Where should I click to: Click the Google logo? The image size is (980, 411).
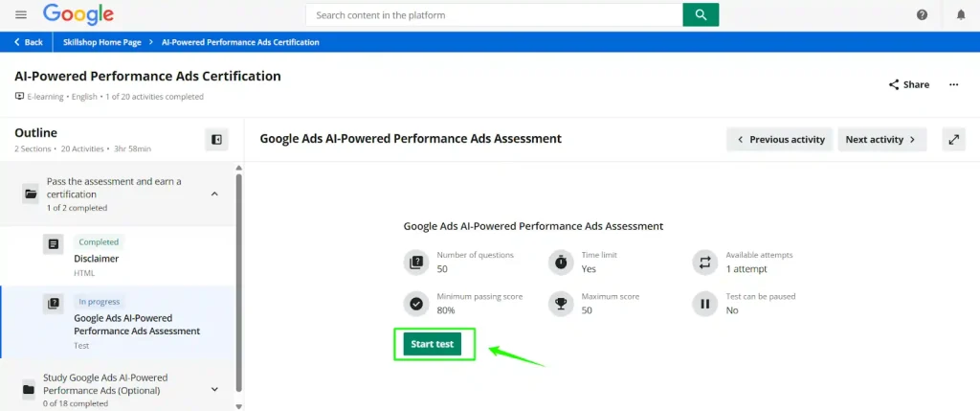78,13
